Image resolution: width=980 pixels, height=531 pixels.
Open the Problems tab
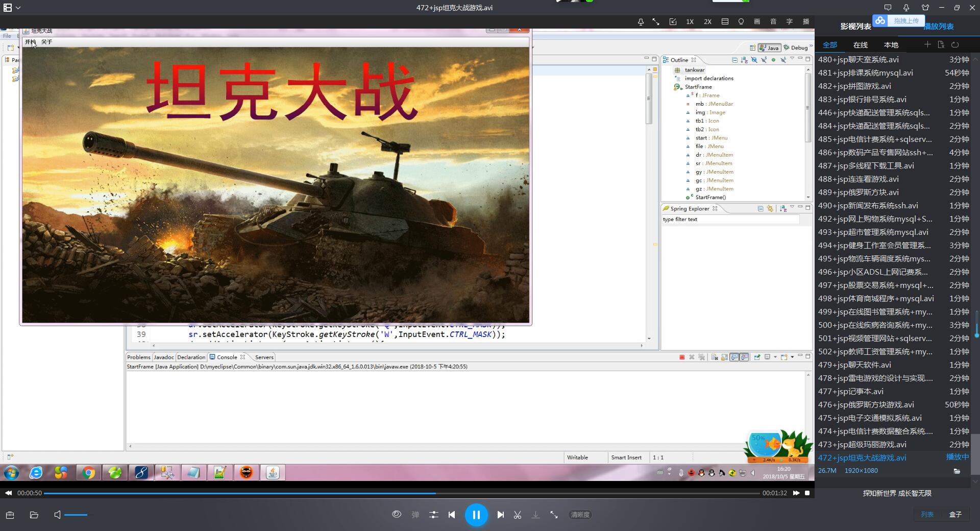[x=138, y=357]
